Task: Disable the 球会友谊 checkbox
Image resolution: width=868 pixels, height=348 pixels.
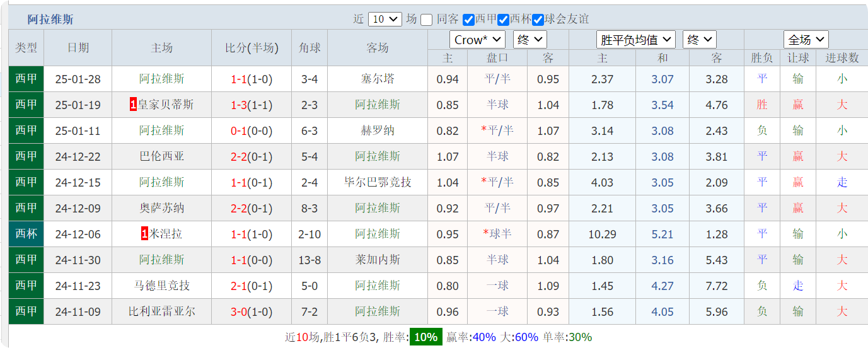Action: [x=538, y=20]
